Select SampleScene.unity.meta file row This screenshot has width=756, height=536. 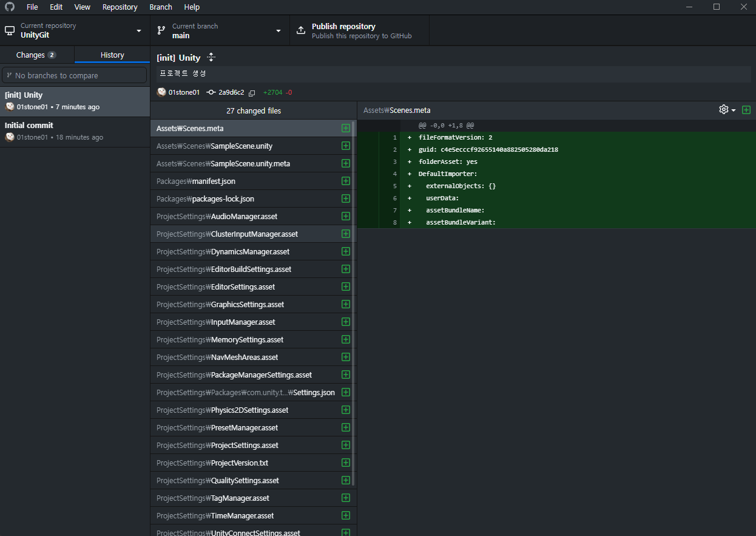253,163
